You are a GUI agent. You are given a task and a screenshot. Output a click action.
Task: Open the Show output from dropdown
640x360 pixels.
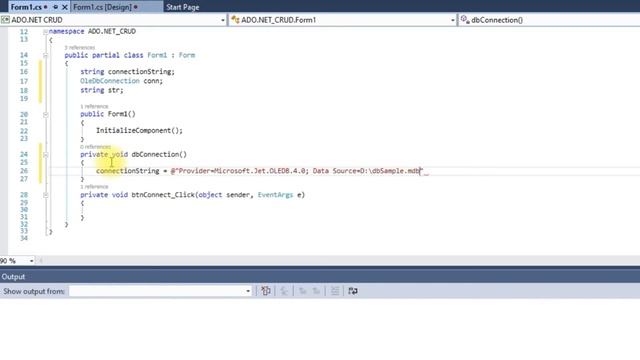click(160, 291)
